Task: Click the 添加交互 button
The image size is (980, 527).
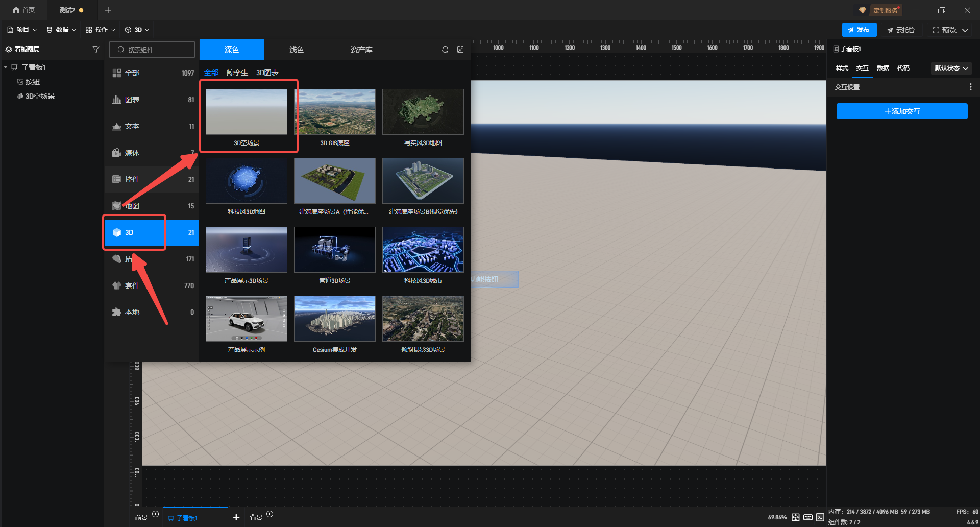Action: pos(902,111)
